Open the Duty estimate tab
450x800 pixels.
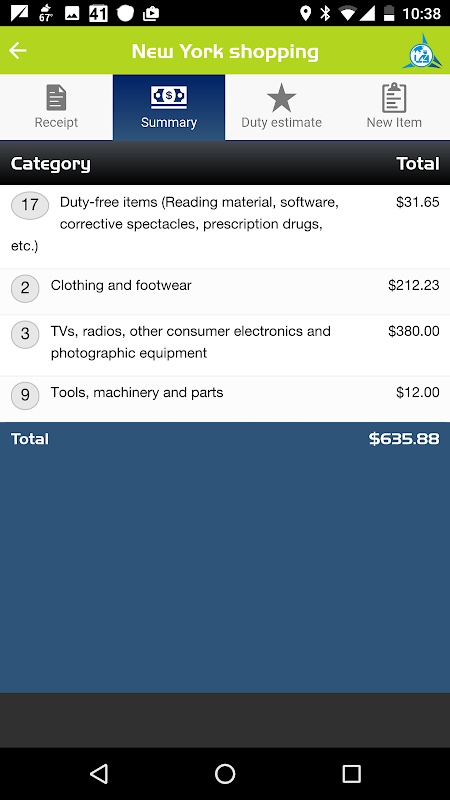282,107
